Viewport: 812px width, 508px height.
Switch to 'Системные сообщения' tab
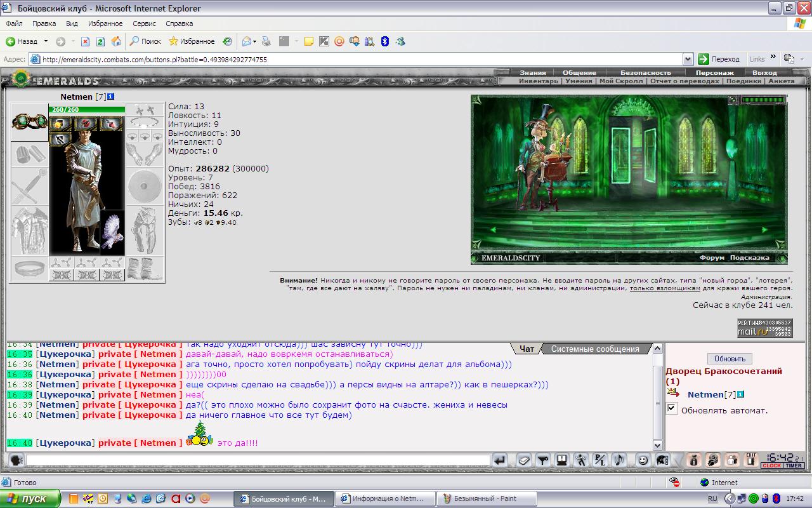(x=595, y=349)
